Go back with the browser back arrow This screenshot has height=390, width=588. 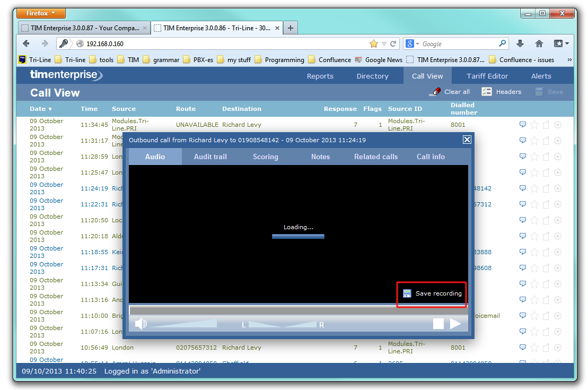coord(27,44)
